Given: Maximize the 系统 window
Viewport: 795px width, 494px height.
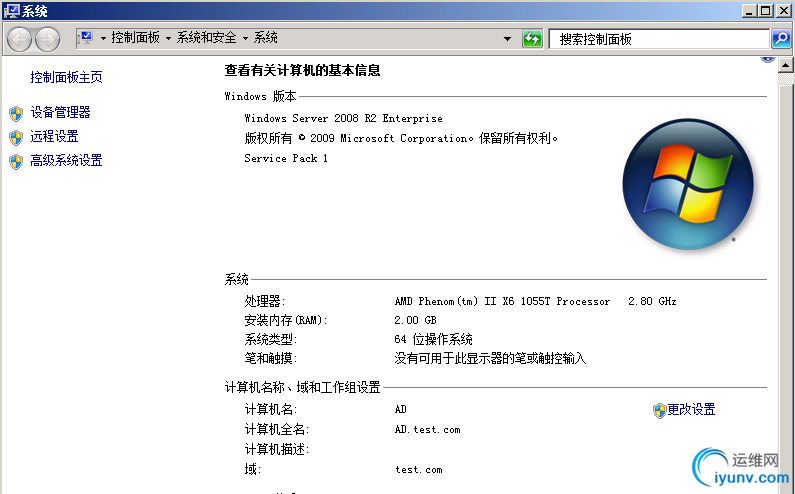Looking at the screenshot, I should click(x=766, y=10).
